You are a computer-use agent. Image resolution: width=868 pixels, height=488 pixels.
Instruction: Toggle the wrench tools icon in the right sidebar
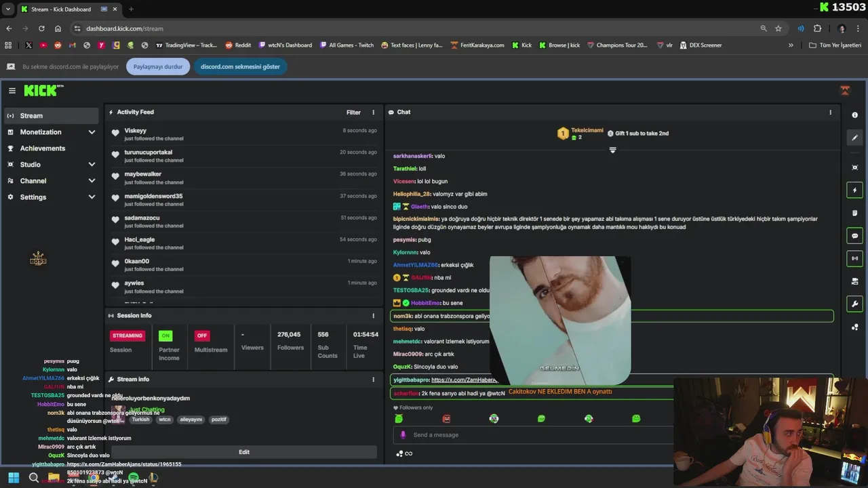854,304
